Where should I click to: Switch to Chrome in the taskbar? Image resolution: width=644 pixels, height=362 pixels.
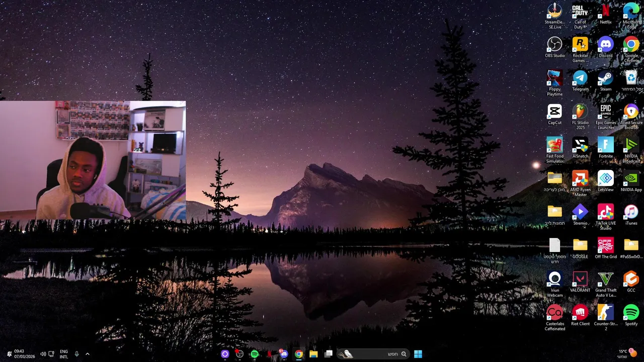pyautogui.click(x=299, y=354)
